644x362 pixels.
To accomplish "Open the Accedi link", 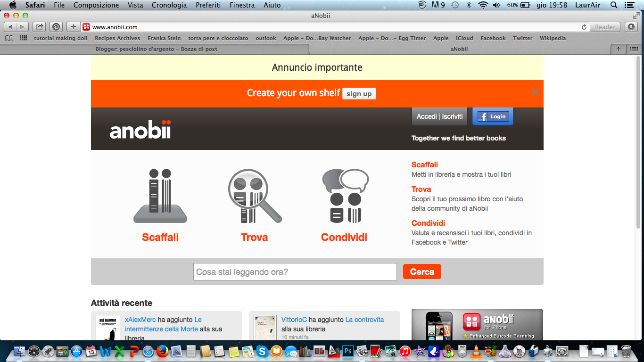I will [427, 116].
